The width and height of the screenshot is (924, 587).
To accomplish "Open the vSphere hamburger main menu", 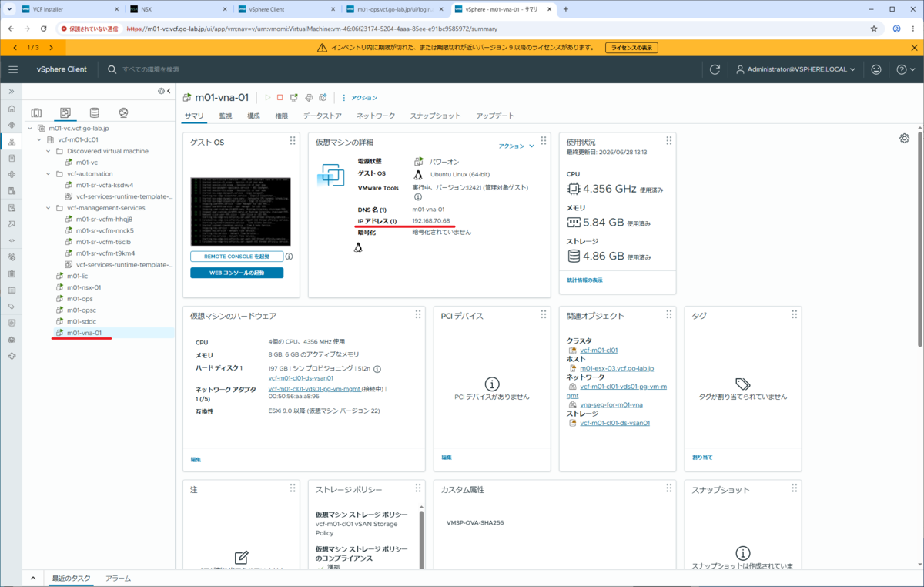I will [13, 69].
